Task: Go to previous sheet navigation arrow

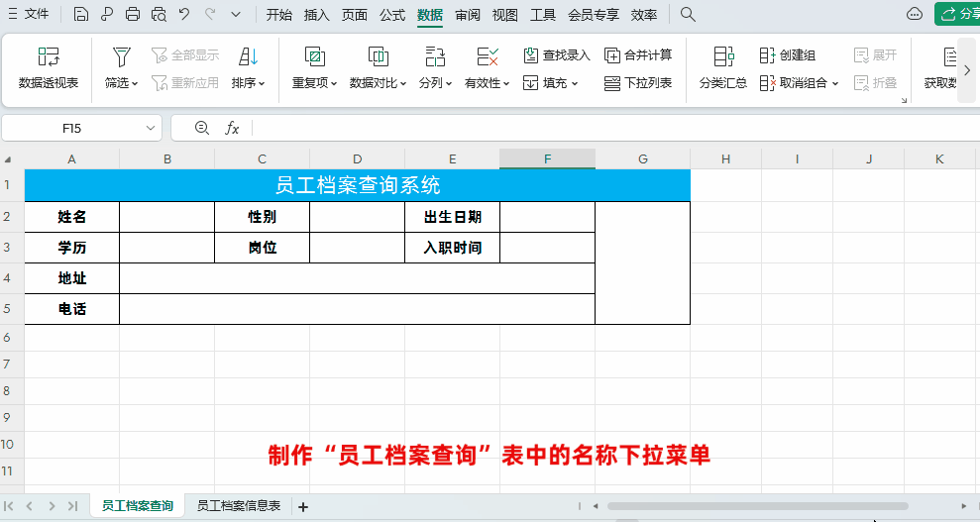Action: (30, 506)
